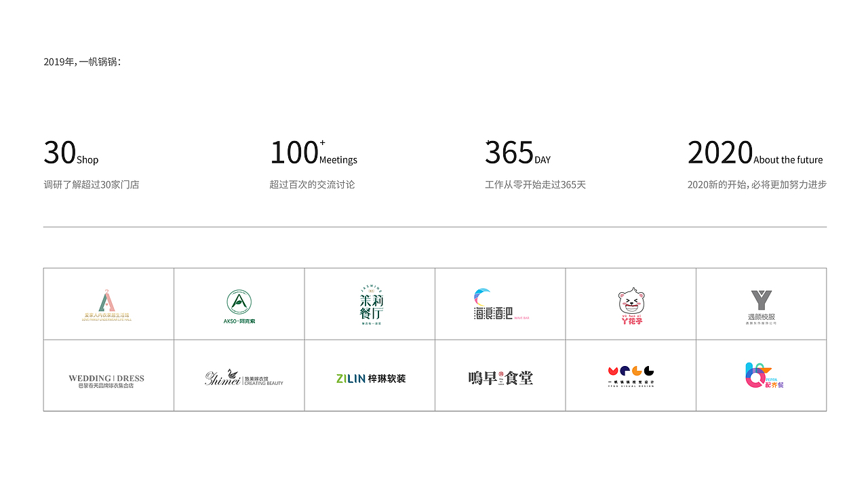
Task: Select the Shimei Creating Beauty logo
Action: [x=244, y=378]
